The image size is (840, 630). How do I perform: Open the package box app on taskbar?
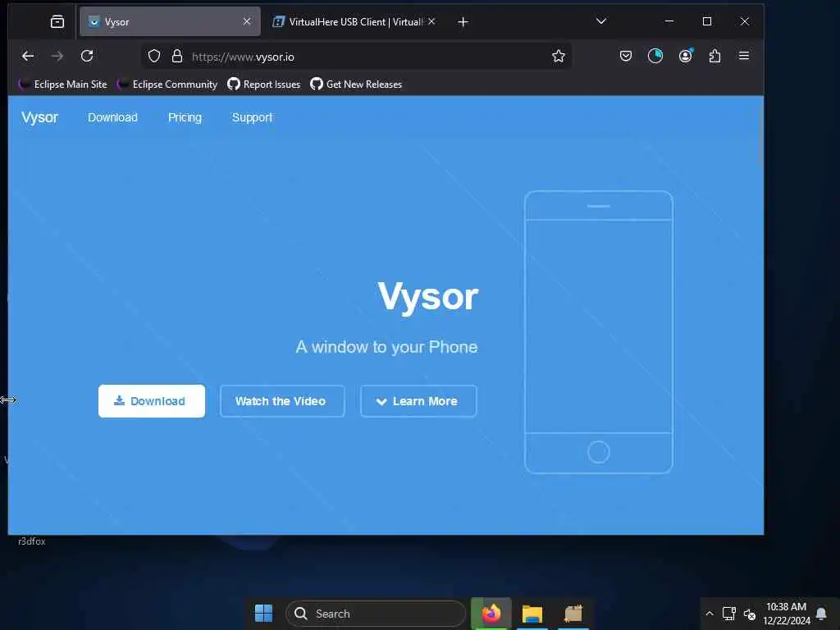tap(573, 614)
